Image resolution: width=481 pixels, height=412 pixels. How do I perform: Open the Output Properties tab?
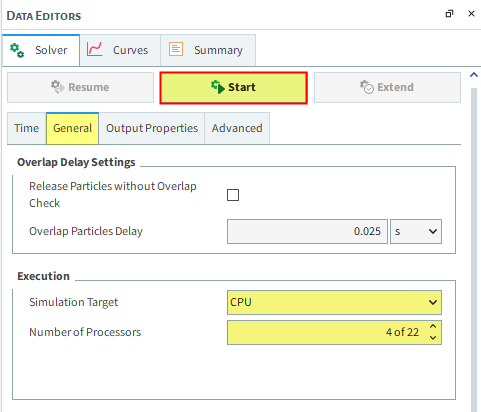pos(152,128)
